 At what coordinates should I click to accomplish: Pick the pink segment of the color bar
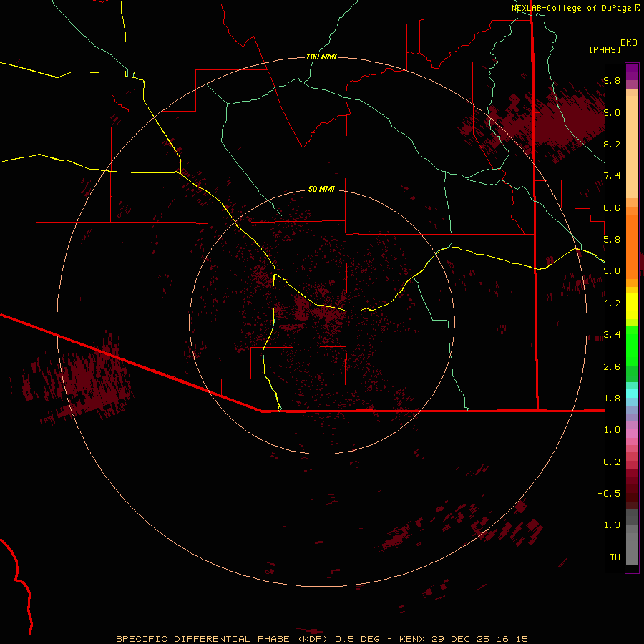click(x=632, y=434)
